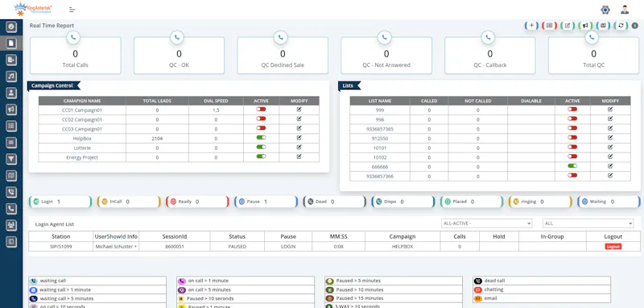This screenshot has width=644, height=308.
Task: Click the hamburger menu toggle beside the logo
Action: 72,10
